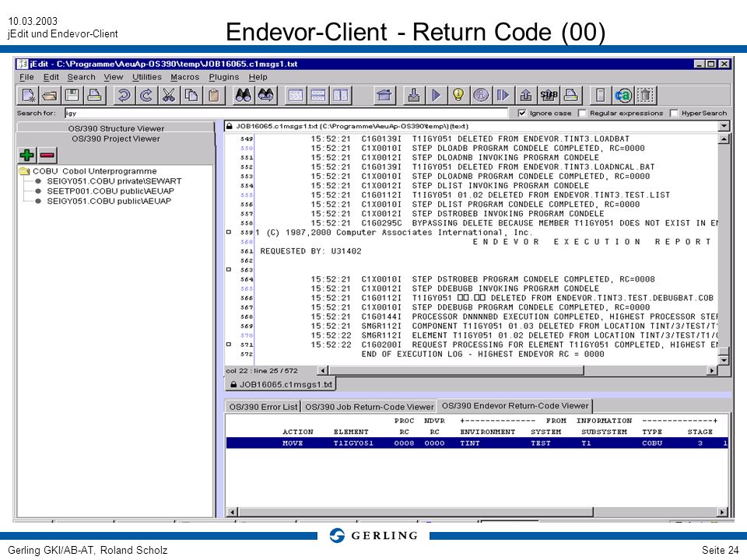The image size is (747, 560).
Task: Select SEIGY051.COBU public\AEUAP tree item
Action: click(109, 201)
